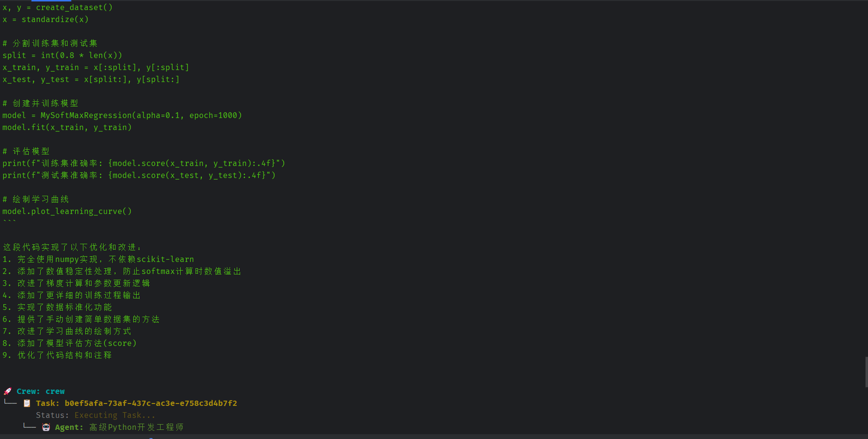
Task: Click the 'Crew: crew' label
Action: point(41,392)
